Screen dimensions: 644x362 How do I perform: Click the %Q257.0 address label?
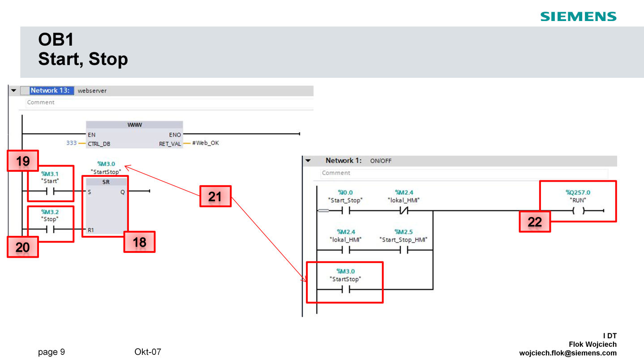pyautogui.click(x=578, y=192)
